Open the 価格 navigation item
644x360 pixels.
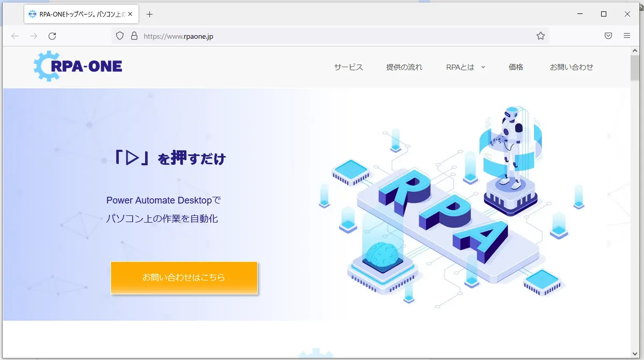[516, 67]
